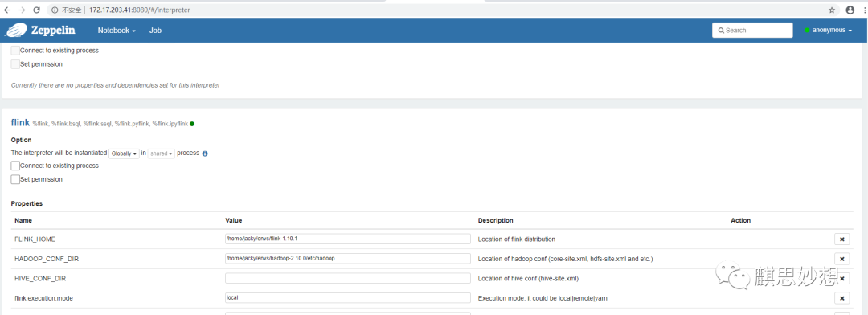Edit the flink.execution.mode value field

[348, 298]
